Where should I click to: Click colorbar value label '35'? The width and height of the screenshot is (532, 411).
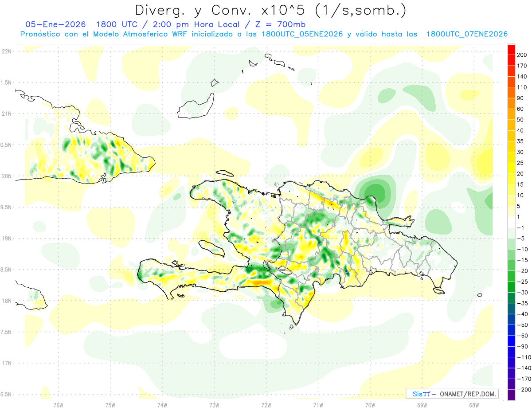520,141
